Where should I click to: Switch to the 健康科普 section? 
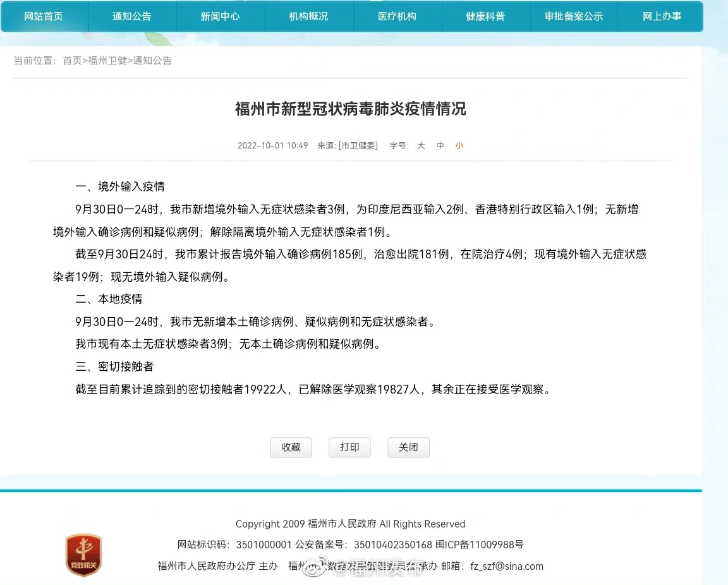click(x=485, y=16)
